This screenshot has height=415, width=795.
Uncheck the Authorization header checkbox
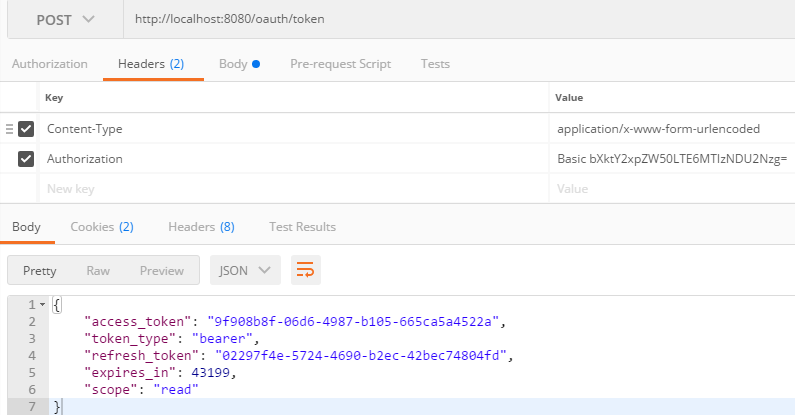click(x=26, y=159)
